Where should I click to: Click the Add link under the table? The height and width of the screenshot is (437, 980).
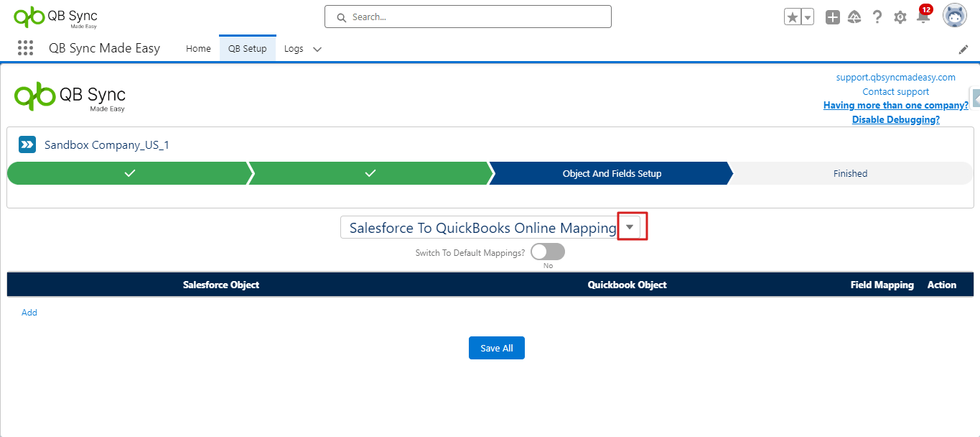pyautogui.click(x=29, y=313)
